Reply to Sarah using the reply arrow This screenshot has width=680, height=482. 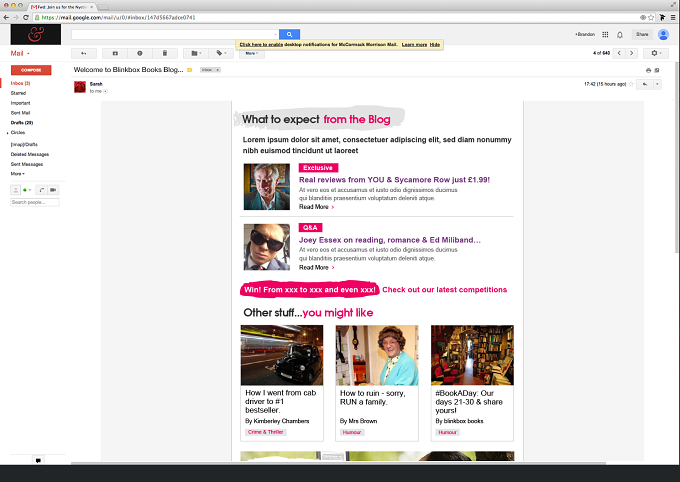pyautogui.click(x=645, y=84)
